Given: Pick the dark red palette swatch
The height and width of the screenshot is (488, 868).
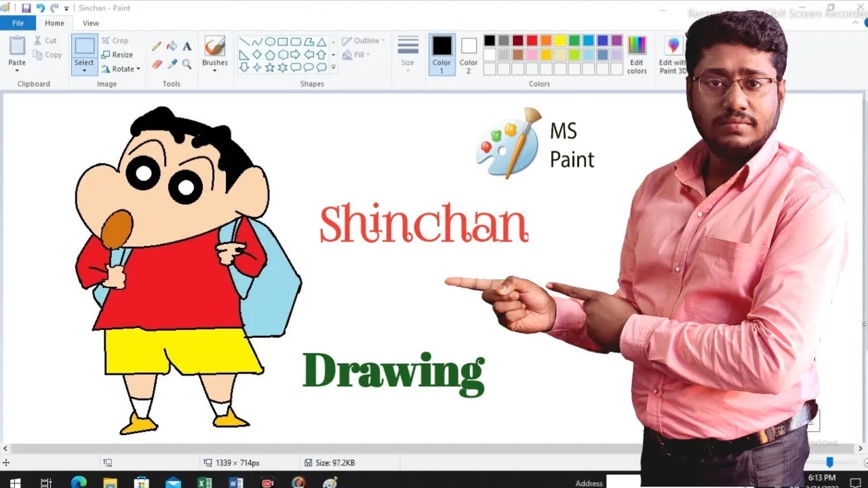Looking at the screenshot, I should click(x=518, y=41).
